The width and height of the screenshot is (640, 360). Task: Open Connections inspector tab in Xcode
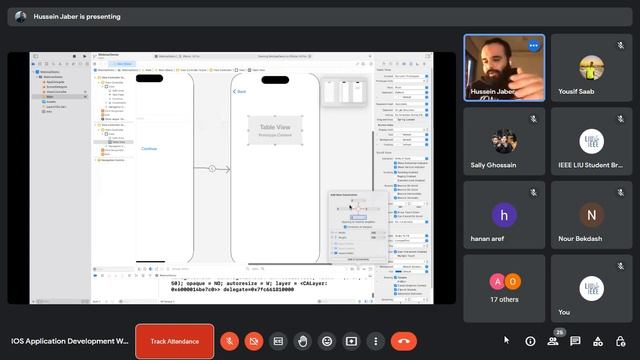424,64
